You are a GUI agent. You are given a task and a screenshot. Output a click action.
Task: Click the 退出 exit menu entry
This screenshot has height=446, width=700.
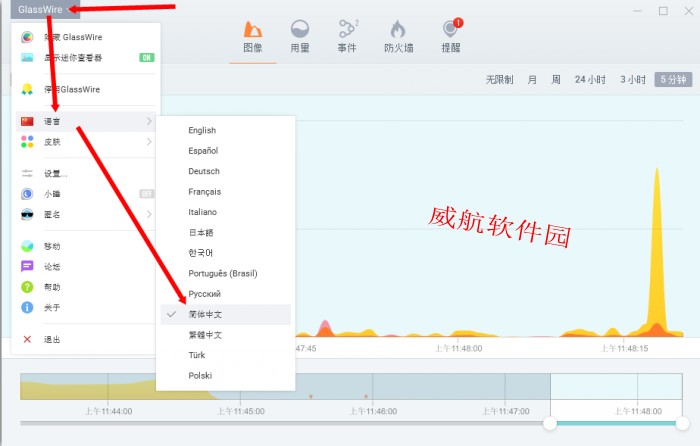coord(52,340)
